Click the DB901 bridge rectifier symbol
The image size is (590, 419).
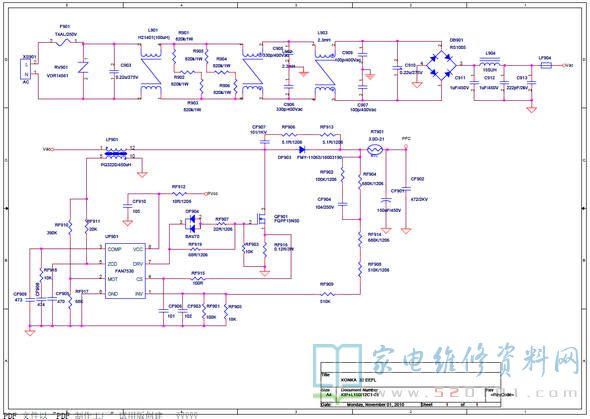[x=441, y=65]
